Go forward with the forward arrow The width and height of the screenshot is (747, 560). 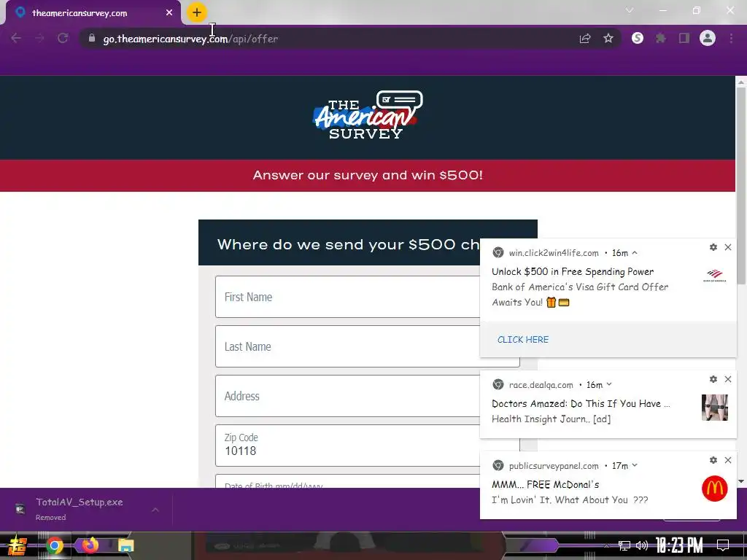(x=39, y=39)
